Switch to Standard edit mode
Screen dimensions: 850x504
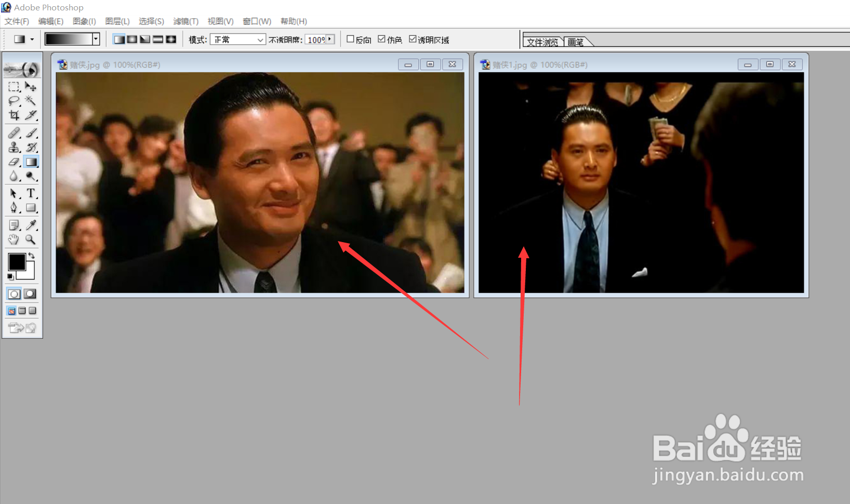[14, 294]
